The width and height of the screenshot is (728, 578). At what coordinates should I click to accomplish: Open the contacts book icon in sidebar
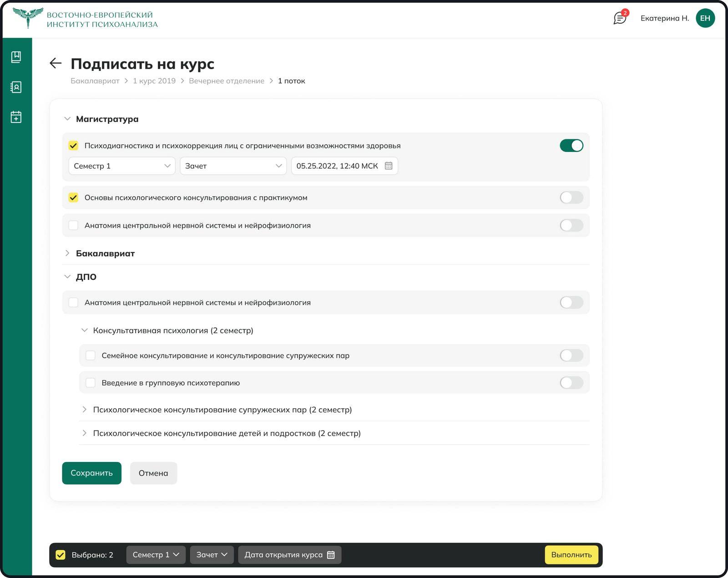click(16, 87)
